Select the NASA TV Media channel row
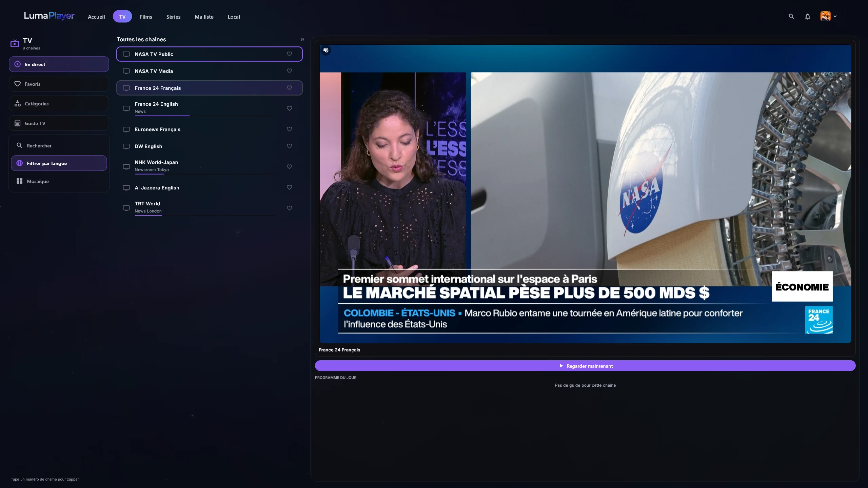This screenshot has width=868, height=488. (209, 71)
